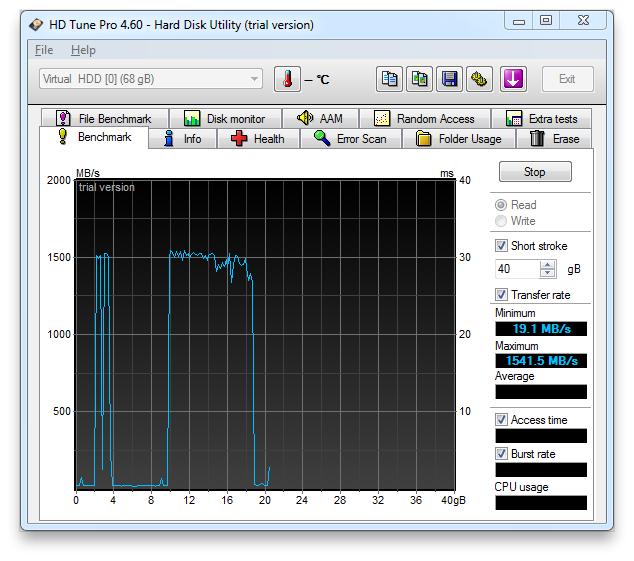
Task: Expand the Virtual HDD drive dropdown
Action: tap(254, 79)
